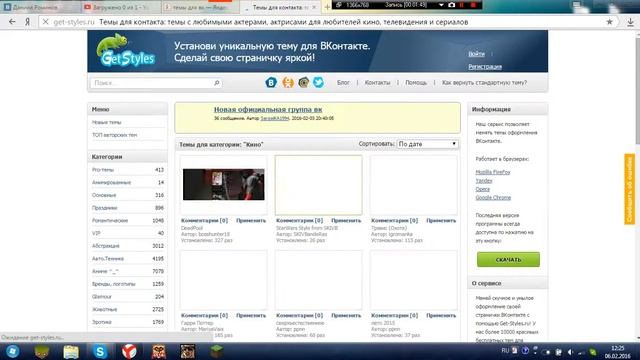Viewport: 640px width, 360px height.
Task: Open browser downloads arrow icon
Action: (631, 22)
